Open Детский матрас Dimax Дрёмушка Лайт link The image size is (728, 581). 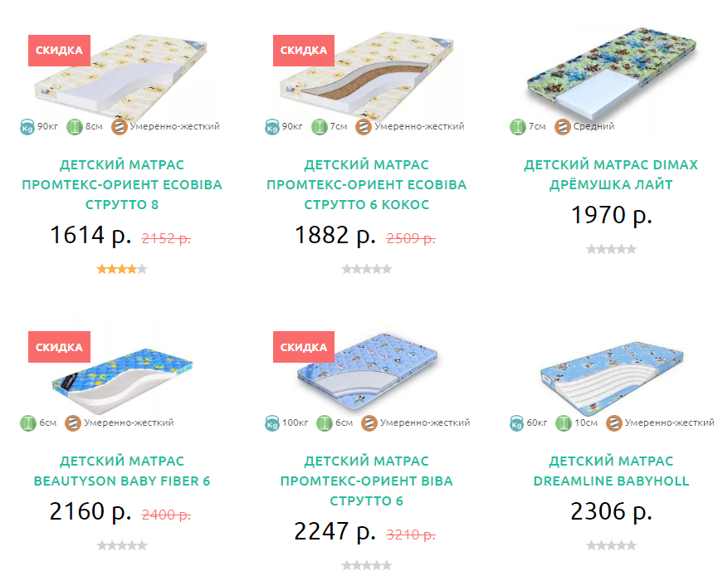[611, 174]
